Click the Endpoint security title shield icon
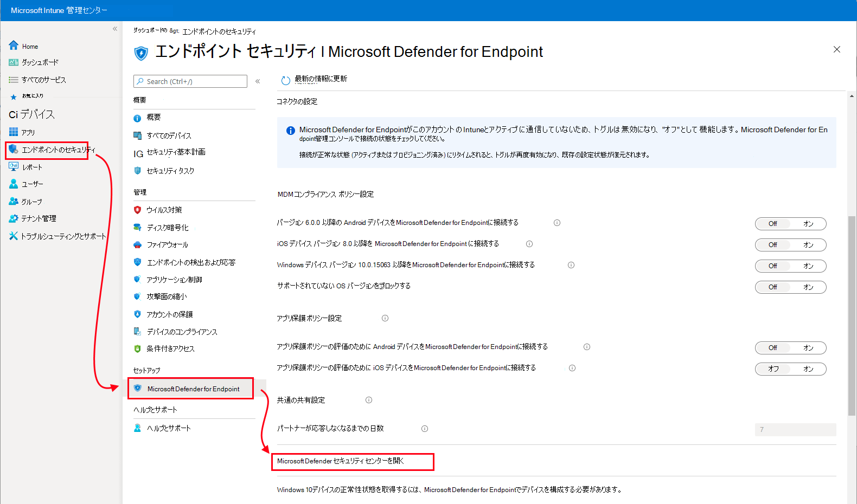 click(141, 53)
